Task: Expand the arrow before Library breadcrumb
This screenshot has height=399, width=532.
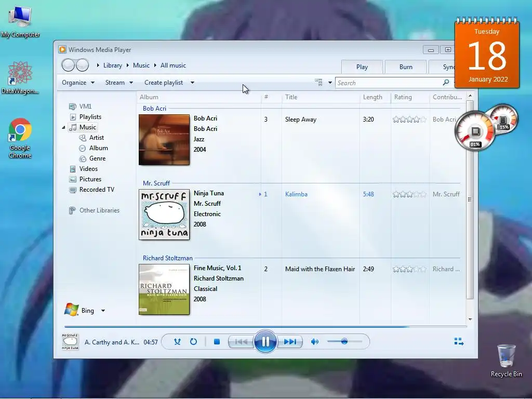Action: 98,65
